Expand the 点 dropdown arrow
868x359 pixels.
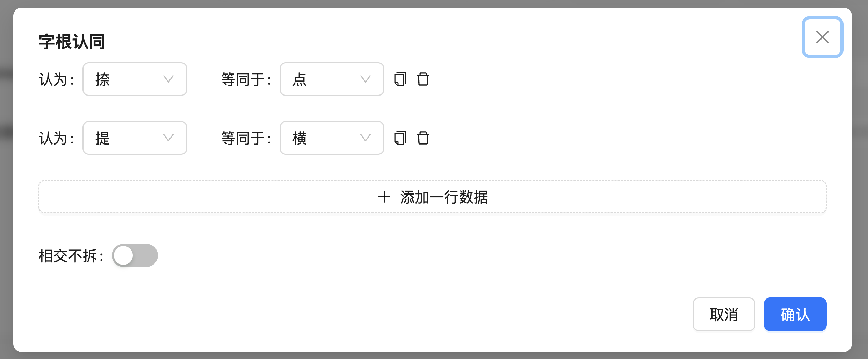366,79
